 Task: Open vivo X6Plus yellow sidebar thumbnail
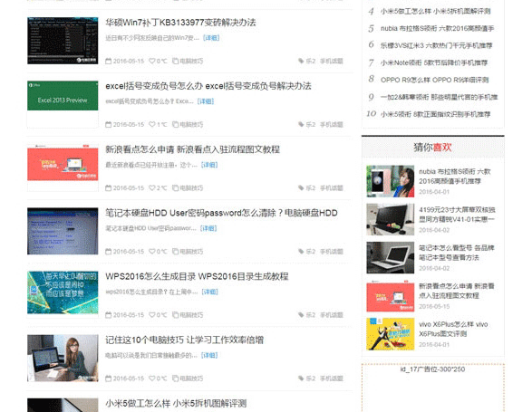391,334
